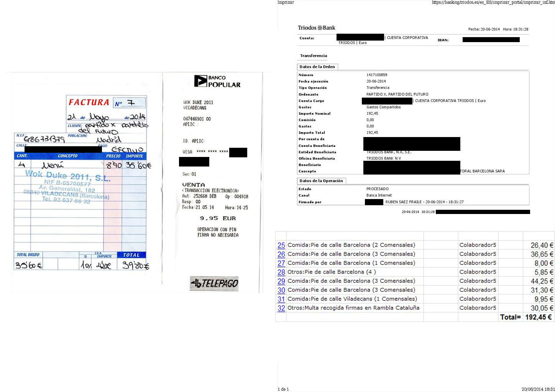Select Otros:Pie de calle Barcelona (4 ) description

pos(332,272)
